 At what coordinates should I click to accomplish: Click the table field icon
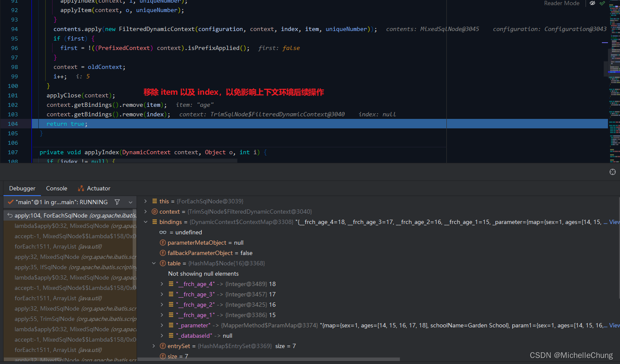pyautogui.click(x=163, y=263)
